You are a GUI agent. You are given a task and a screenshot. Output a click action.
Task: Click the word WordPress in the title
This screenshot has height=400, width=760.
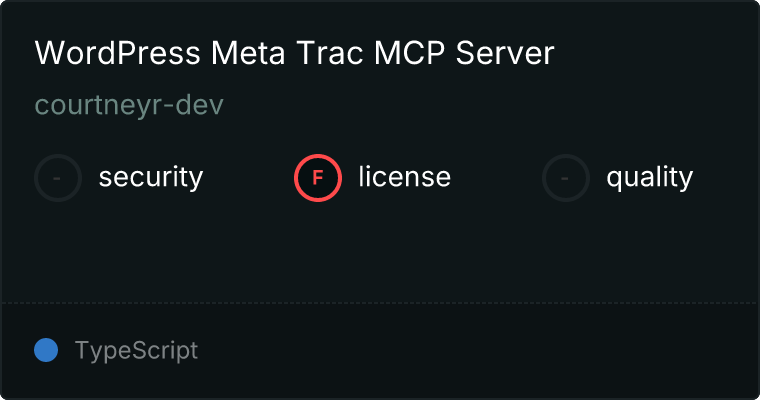117,53
